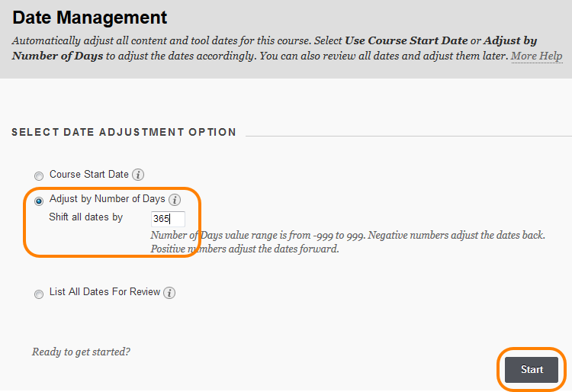This screenshot has height=392, width=572.
Task: Click bold Adjust by Number of Days in description
Action: [x=275, y=48]
